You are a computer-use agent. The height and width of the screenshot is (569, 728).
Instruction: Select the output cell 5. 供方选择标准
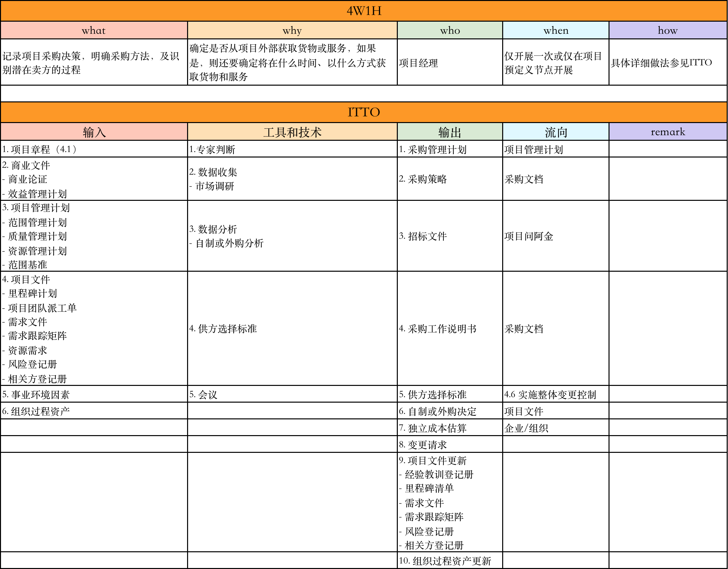coord(450,394)
